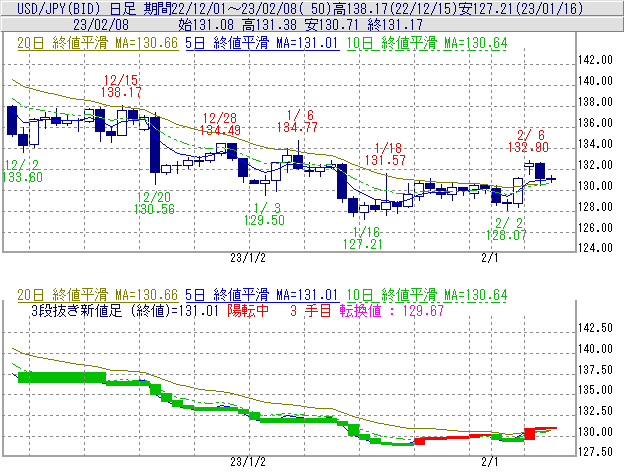Click the 126.00 axis value on upper chart
Image resolution: width=624 pixels, height=475 pixels.
[595, 228]
